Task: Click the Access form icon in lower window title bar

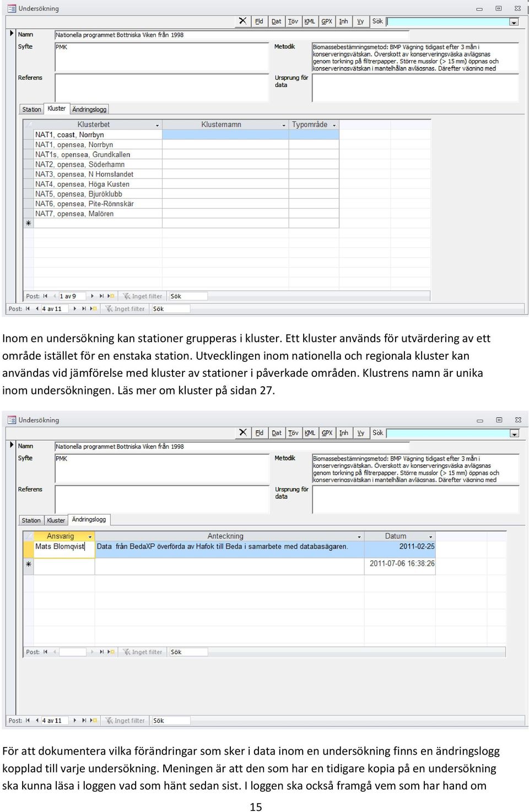Action: coord(11,420)
